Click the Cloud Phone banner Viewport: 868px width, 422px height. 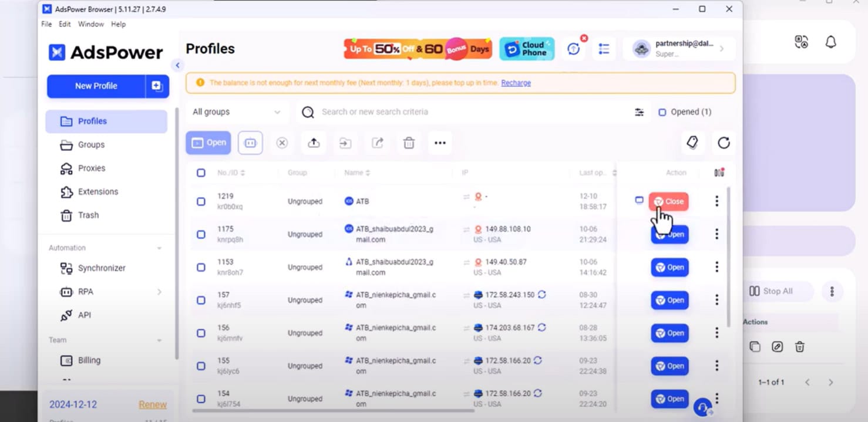527,49
